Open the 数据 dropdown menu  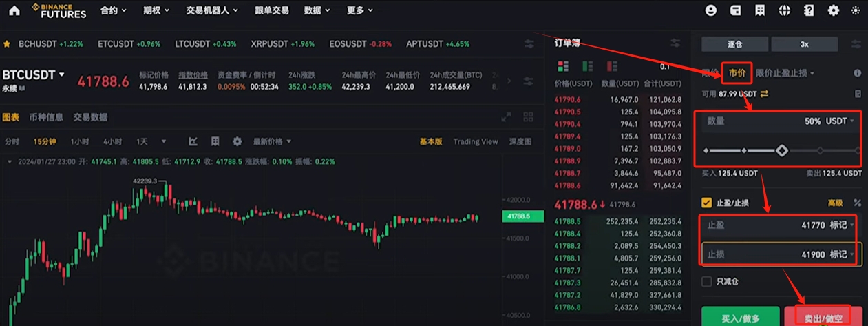tap(317, 10)
